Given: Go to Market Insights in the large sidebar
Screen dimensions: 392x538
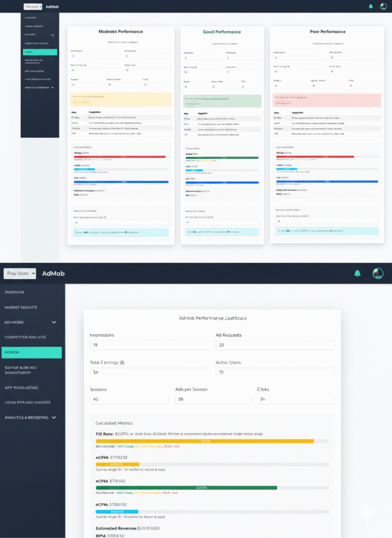Looking at the screenshot, I should coord(21,307).
